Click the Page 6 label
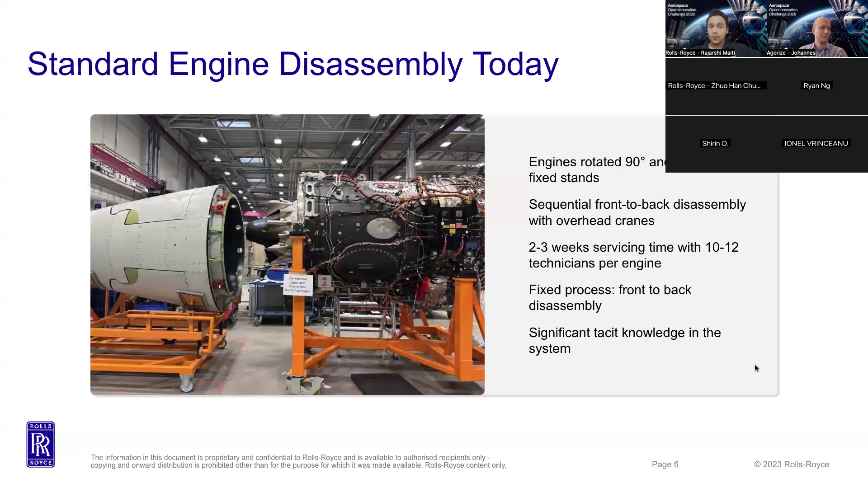Image resolution: width=868 pixels, height=488 pixels. pos(665,465)
